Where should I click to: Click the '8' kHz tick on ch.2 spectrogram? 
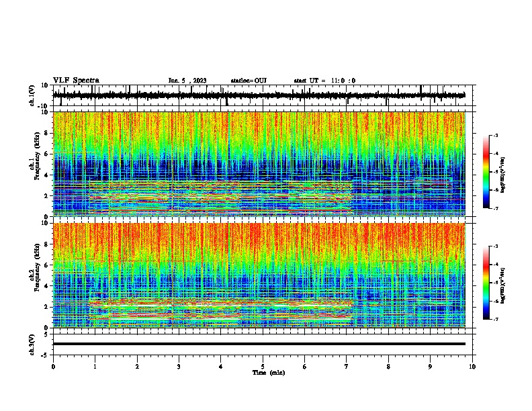coord(47,244)
